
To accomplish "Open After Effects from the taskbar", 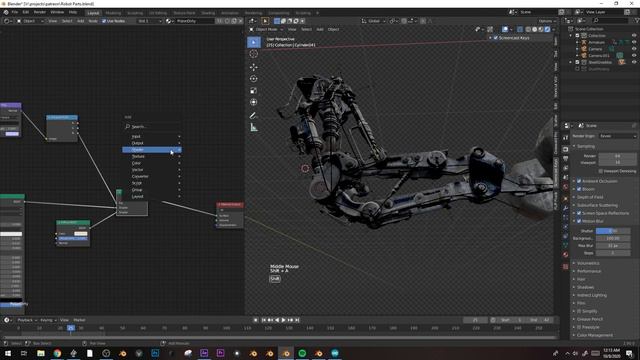I will pos(204,353).
